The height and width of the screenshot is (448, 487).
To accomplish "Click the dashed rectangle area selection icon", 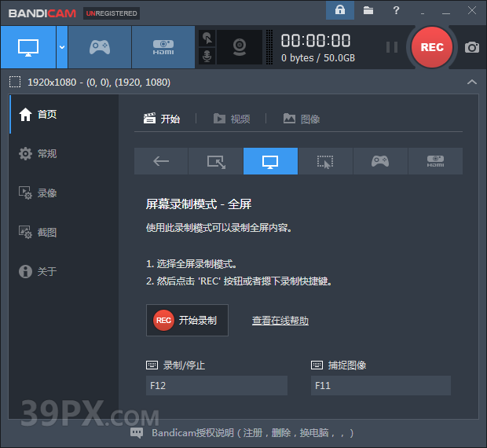I will 15,82.
